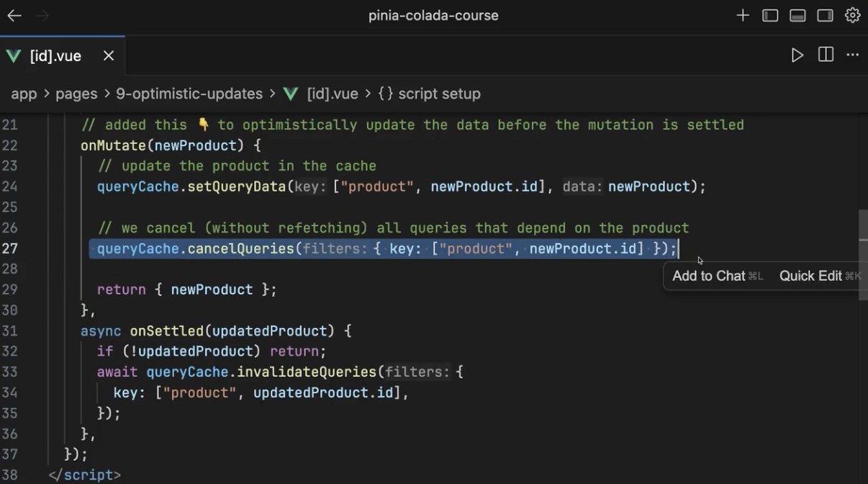Click "onSettled" on line 31
Screen dimensions: 868x484
pyautogui.click(x=167, y=331)
